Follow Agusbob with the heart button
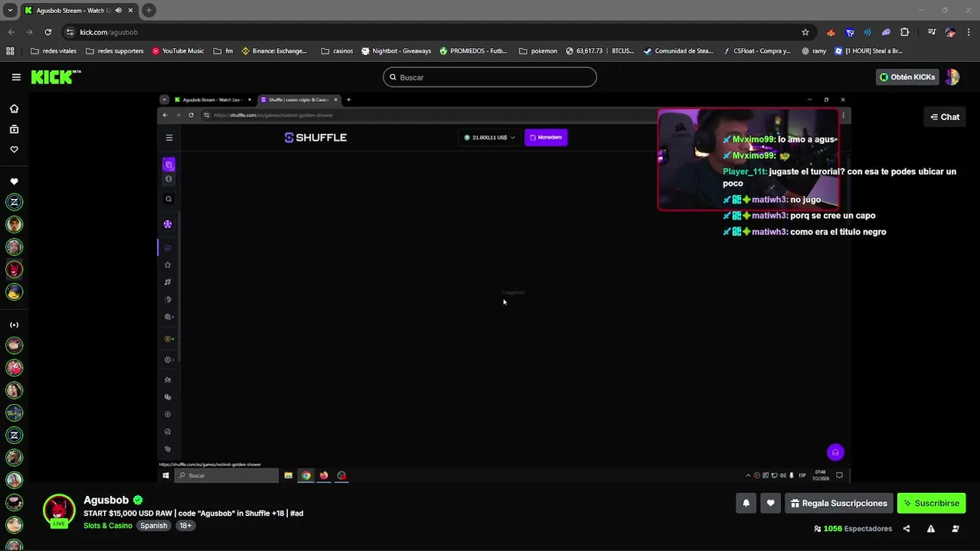Image resolution: width=980 pixels, height=551 pixels. click(x=770, y=503)
